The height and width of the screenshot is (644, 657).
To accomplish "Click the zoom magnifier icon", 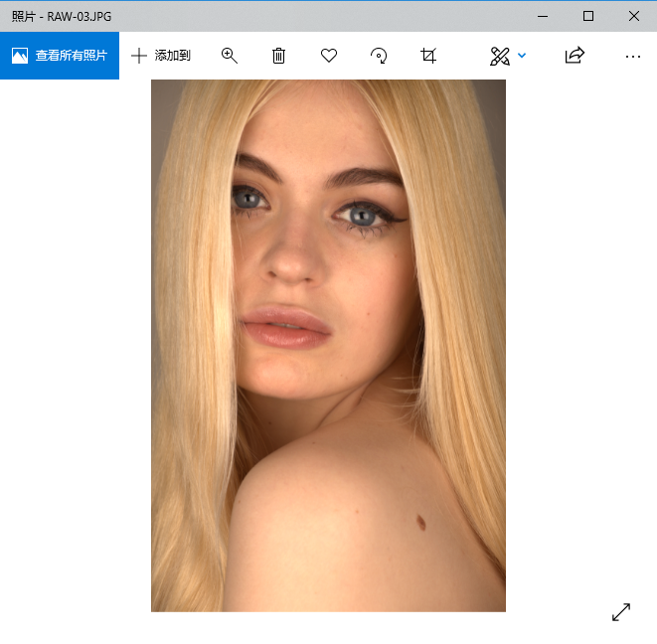I will point(230,56).
